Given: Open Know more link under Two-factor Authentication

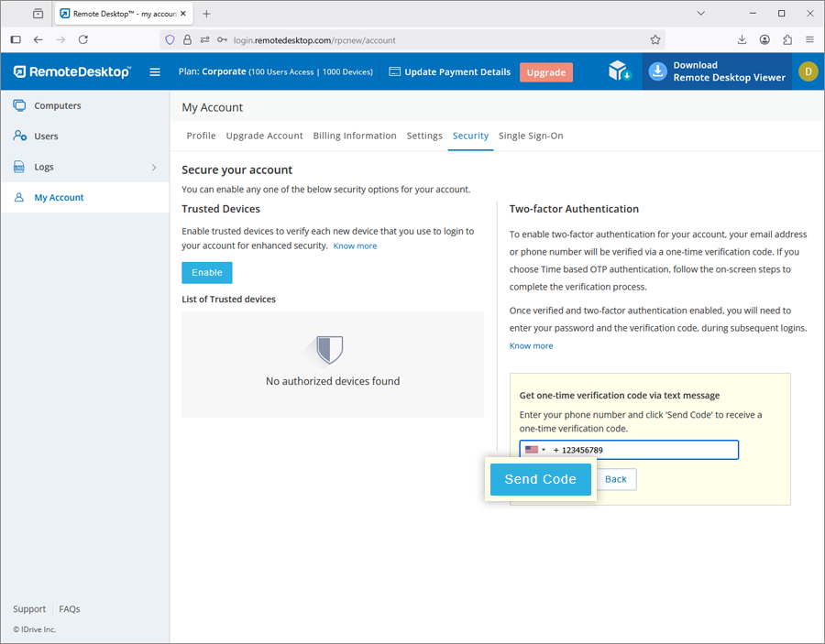Looking at the screenshot, I should (x=532, y=346).
